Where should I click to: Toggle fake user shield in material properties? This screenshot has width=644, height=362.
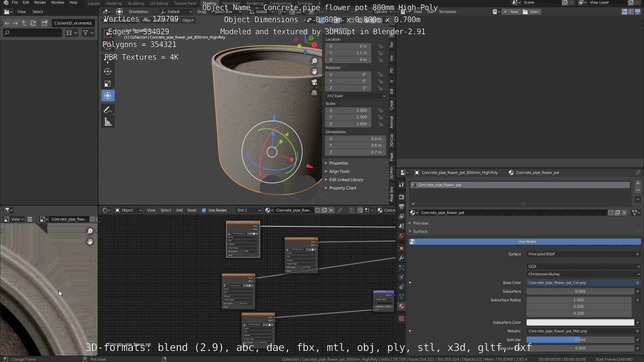click(x=611, y=213)
